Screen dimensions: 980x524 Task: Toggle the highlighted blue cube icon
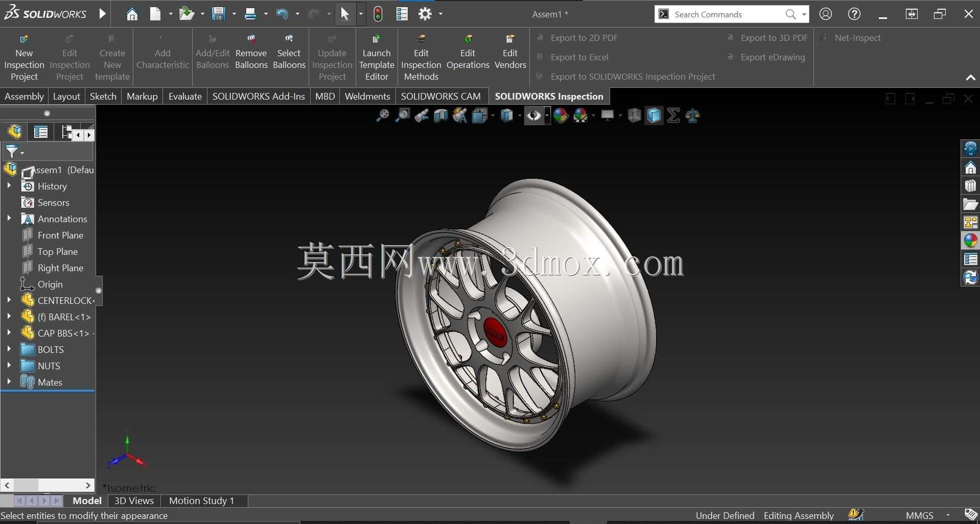[654, 116]
